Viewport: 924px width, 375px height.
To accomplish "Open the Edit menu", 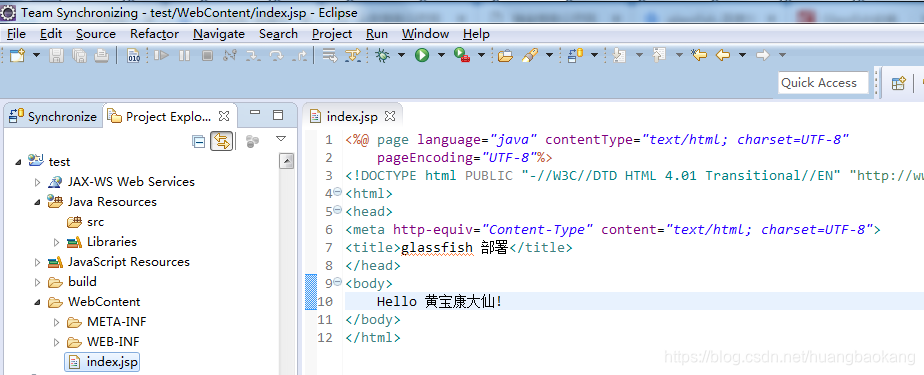I will [51, 34].
